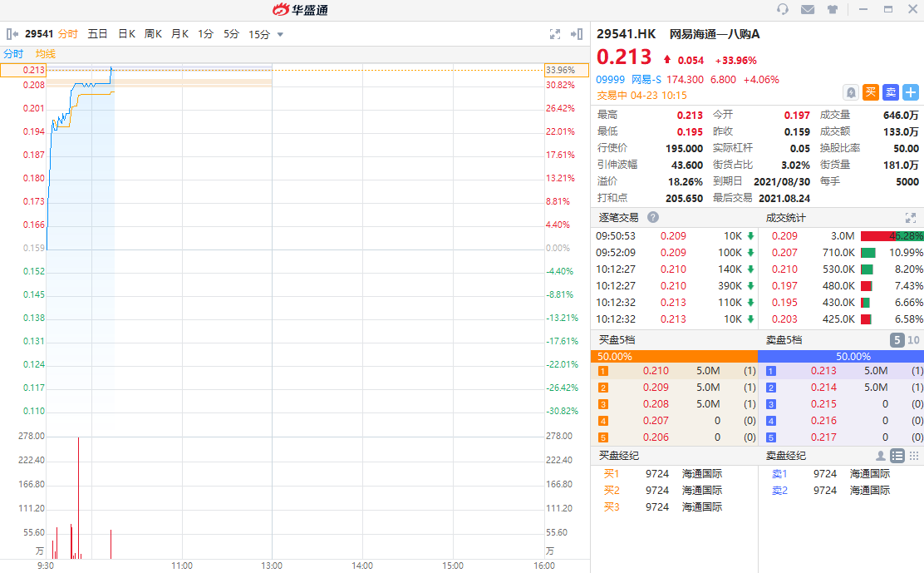Select the 日K chart tab

pyautogui.click(x=126, y=34)
